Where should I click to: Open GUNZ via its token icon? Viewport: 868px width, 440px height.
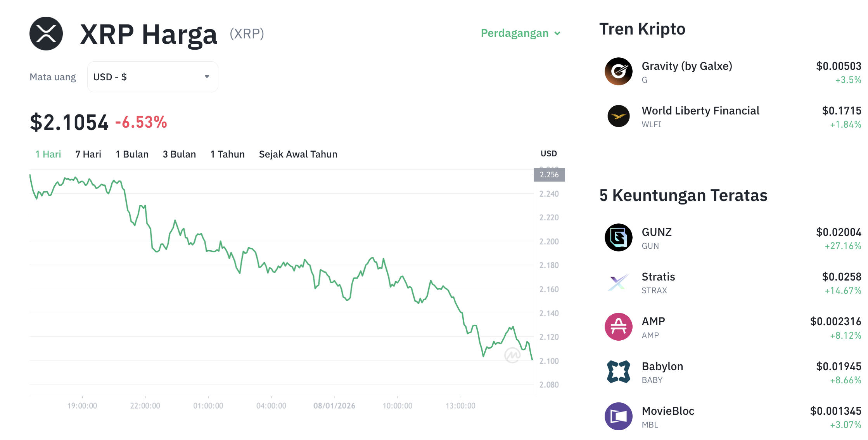(x=618, y=237)
